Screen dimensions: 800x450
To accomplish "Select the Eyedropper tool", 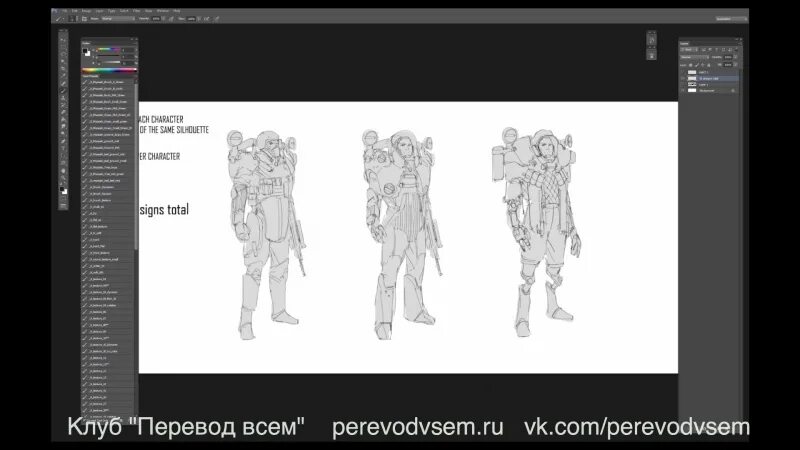I will pos(63,75).
